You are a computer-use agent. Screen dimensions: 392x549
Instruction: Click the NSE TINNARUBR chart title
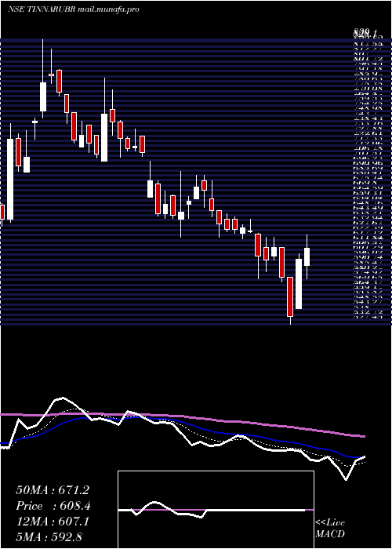click(73, 9)
